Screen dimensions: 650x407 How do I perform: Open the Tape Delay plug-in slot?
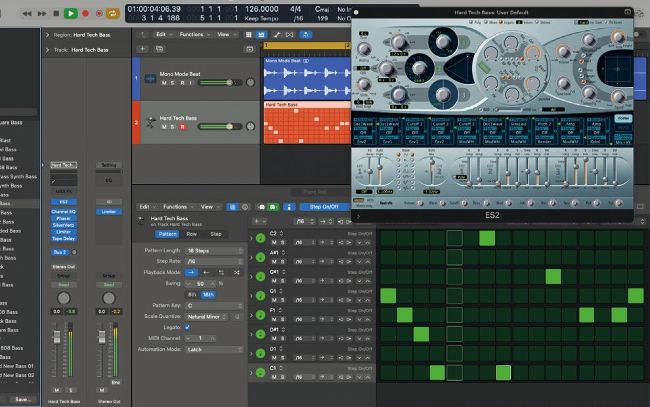pos(64,239)
